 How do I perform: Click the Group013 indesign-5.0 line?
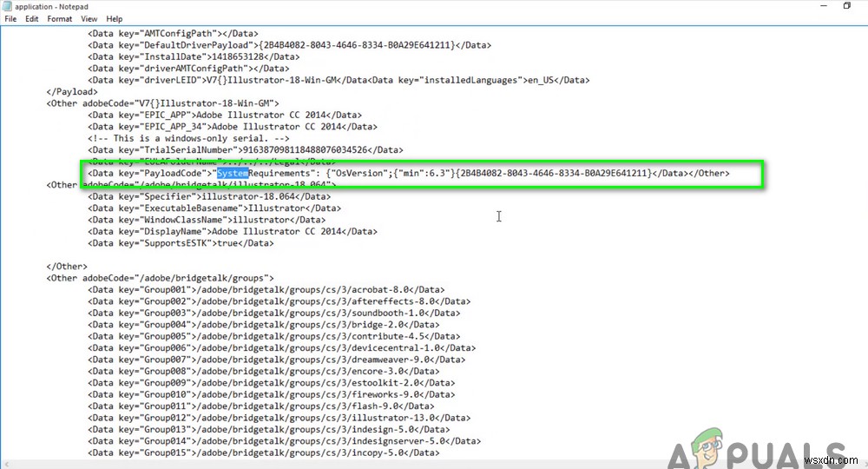(269, 429)
